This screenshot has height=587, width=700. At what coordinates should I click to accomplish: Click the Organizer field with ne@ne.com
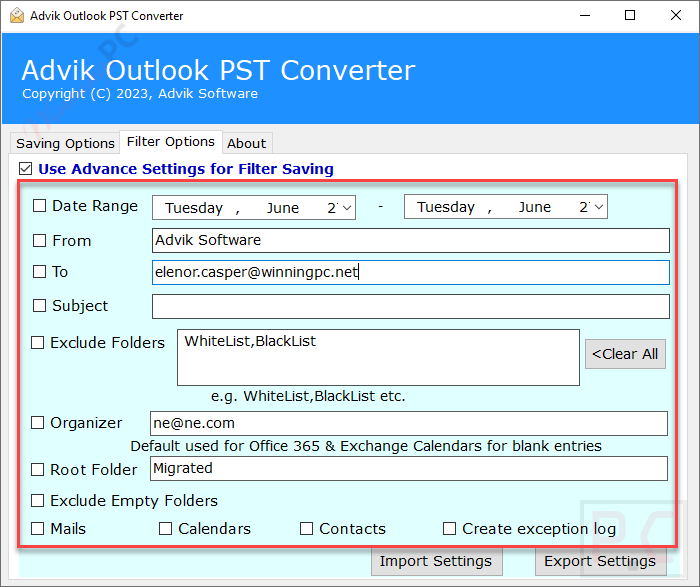point(409,424)
